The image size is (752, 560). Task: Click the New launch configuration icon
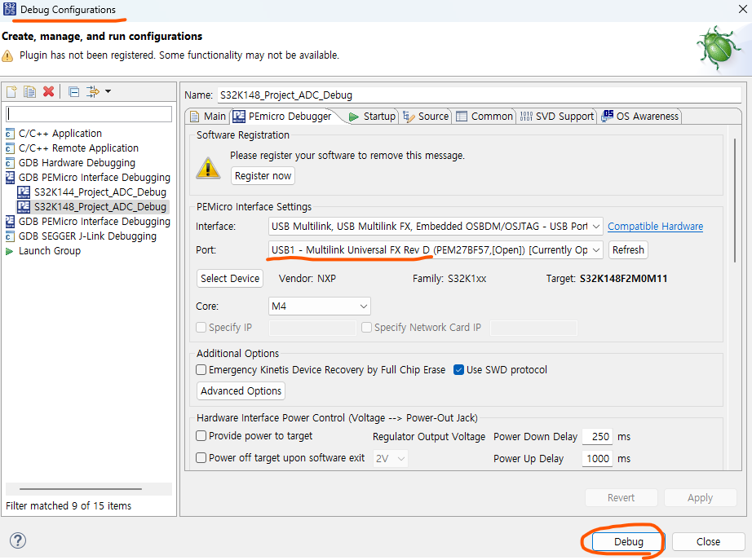pos(11,91)
